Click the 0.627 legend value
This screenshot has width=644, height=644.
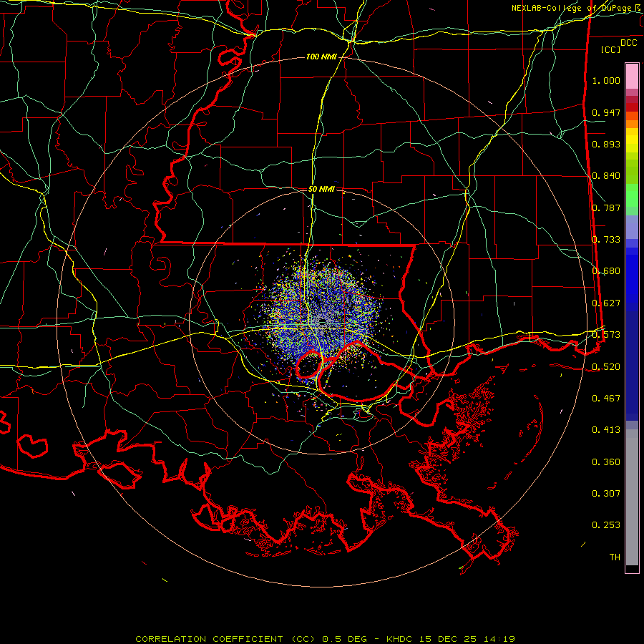[606, 303]
